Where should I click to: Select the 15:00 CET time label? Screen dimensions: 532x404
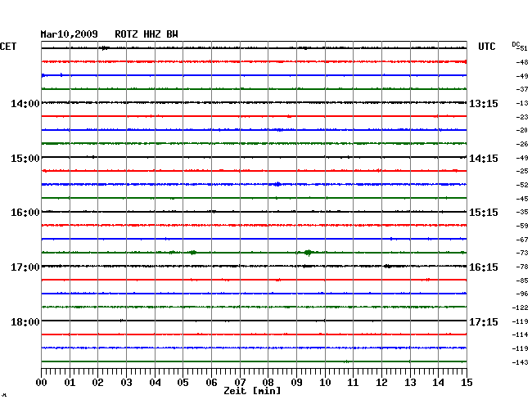point(25,159)
